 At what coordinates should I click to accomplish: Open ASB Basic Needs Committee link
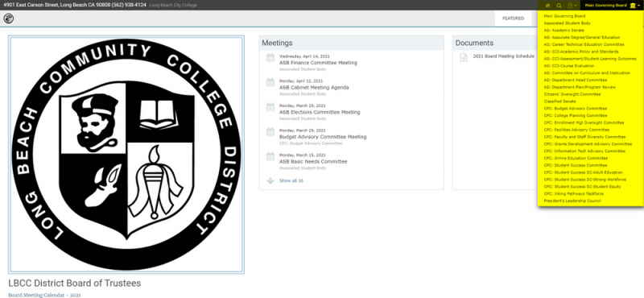tap(313, 162)
